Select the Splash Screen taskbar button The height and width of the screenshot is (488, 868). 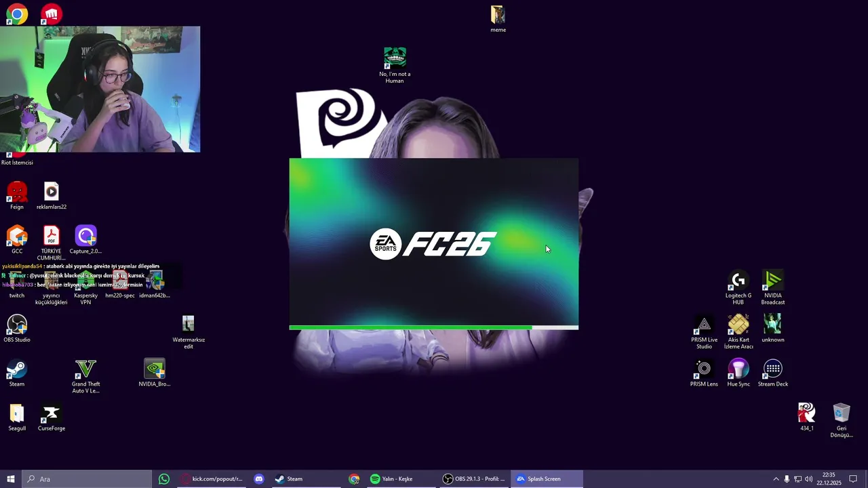[547, 479]
